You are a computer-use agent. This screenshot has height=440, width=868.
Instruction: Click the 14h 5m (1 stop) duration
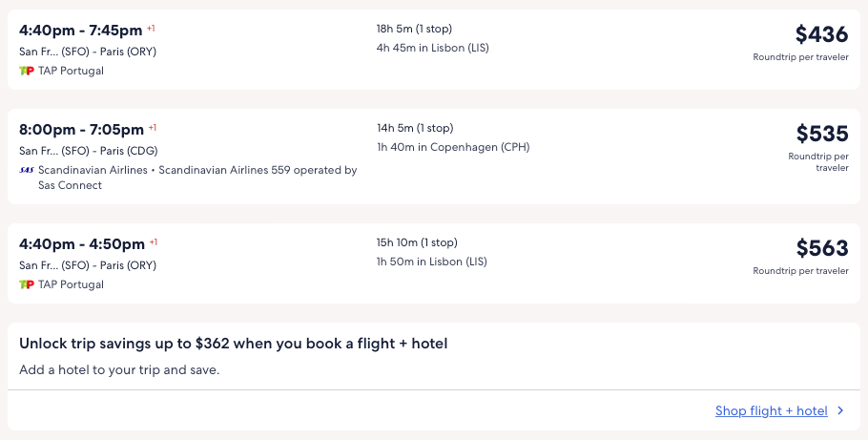[x=415, y=128]
